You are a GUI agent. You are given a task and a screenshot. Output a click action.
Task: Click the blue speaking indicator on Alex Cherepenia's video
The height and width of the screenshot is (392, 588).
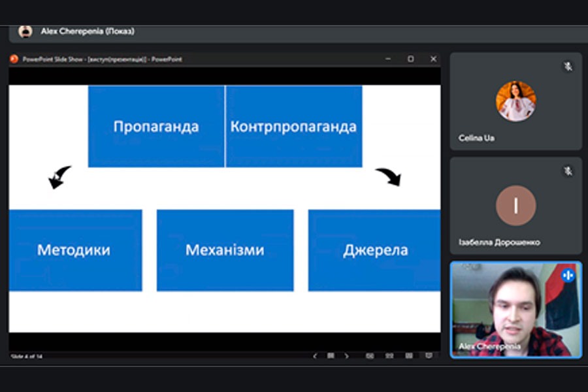567,275
